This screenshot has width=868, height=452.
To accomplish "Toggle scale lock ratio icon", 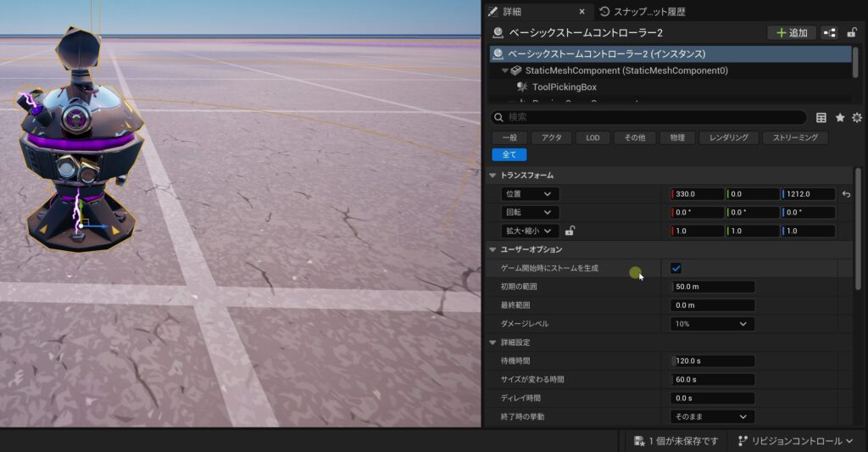I will click(570, 231).
